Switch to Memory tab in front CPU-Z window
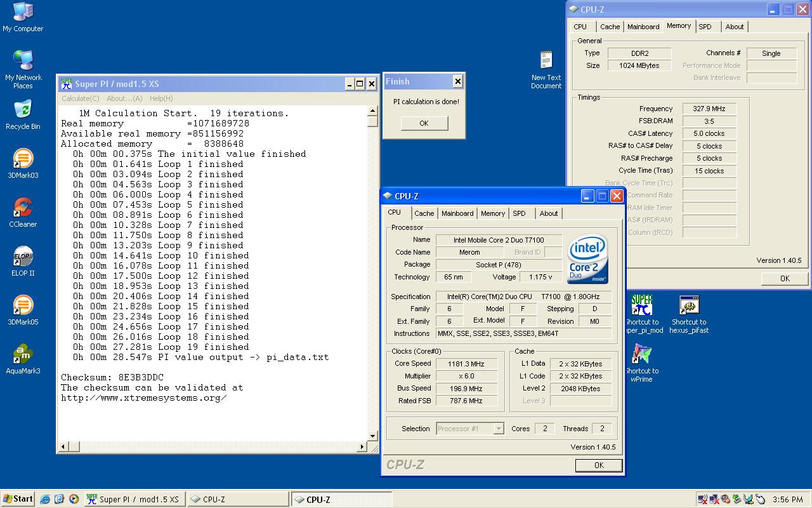 [493, 213]
